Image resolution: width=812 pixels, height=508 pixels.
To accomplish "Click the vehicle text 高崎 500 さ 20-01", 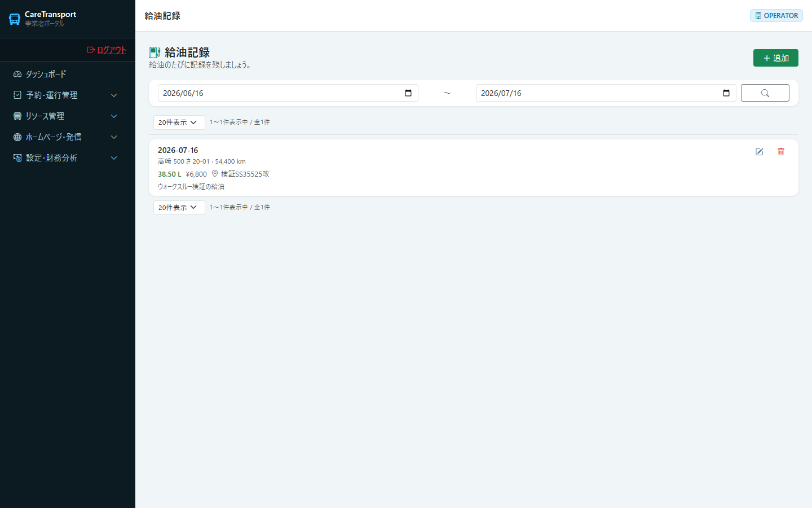I will (183, 161).
